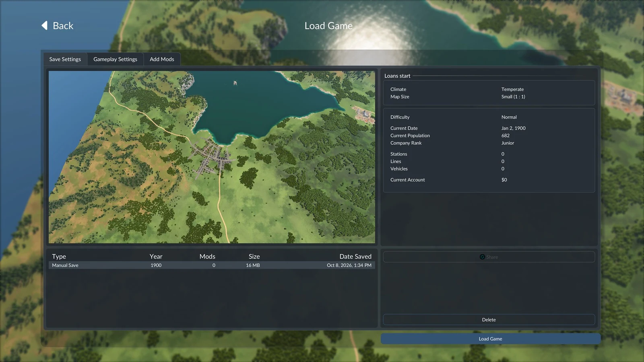Go back using the Back label

click(63, 26)
